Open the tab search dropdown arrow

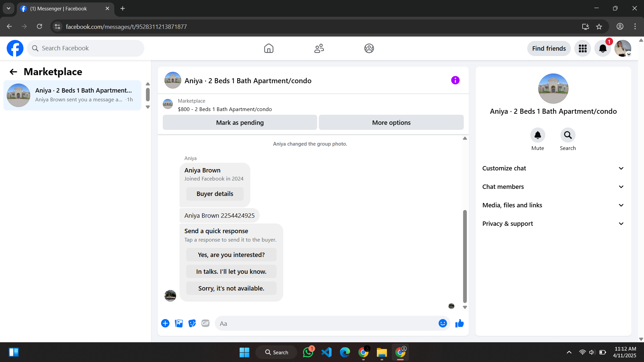(8, 8)
